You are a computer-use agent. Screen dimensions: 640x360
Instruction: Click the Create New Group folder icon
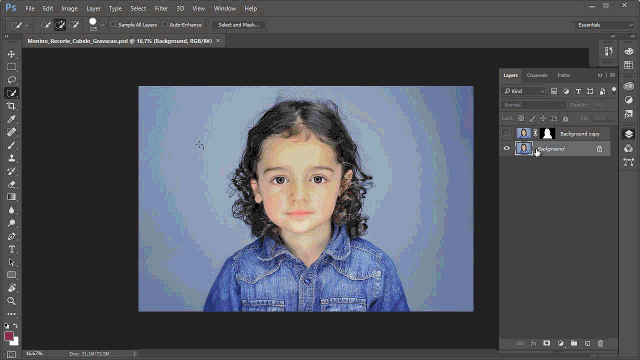pyautogui.click(x=574, y=344)
